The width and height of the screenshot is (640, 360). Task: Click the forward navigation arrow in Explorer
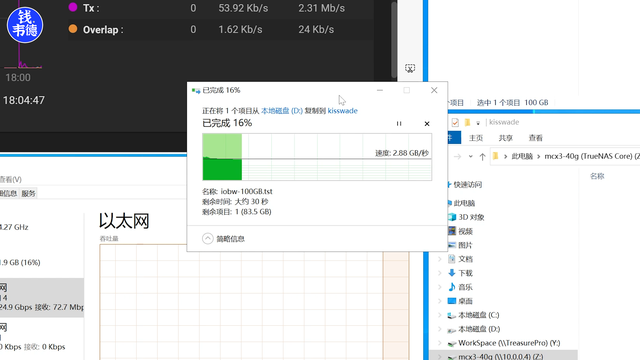click(x=457, y=156)
